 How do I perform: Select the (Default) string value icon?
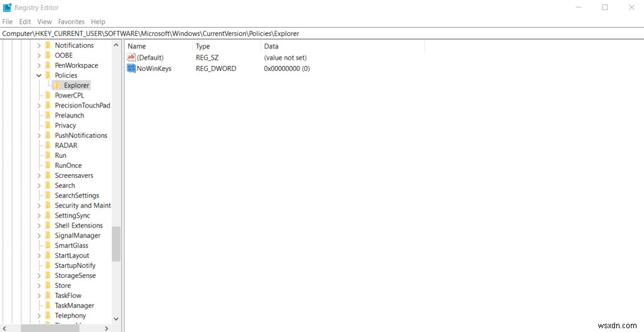[131, 57]
